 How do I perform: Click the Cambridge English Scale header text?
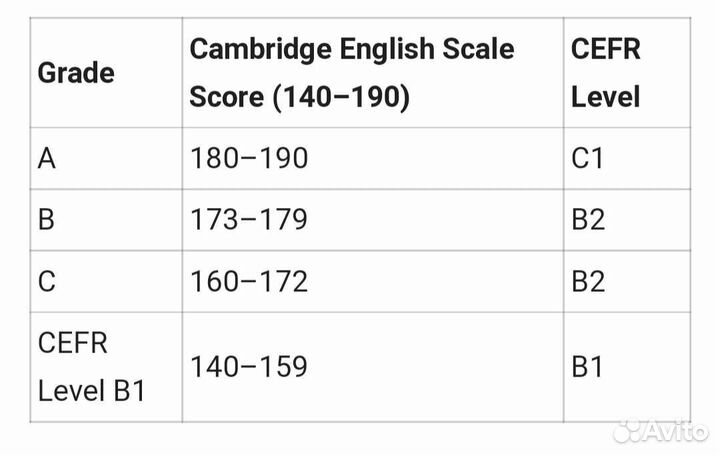[x=352, y=48]
